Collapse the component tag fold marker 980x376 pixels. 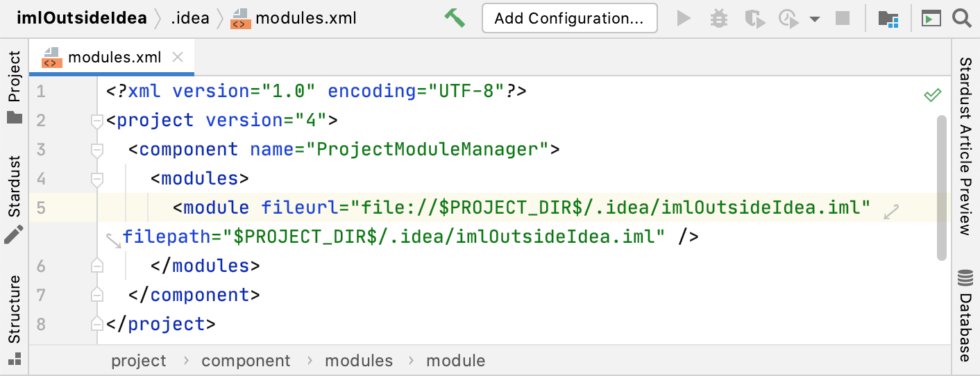pyautogui.click(x=97, y=151)
